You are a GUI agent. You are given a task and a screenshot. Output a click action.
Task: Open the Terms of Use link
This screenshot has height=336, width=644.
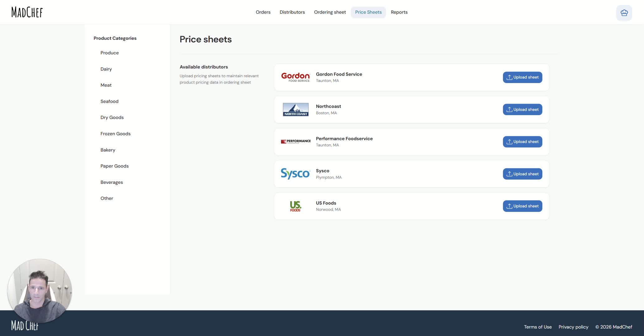[x=538, y=327]
